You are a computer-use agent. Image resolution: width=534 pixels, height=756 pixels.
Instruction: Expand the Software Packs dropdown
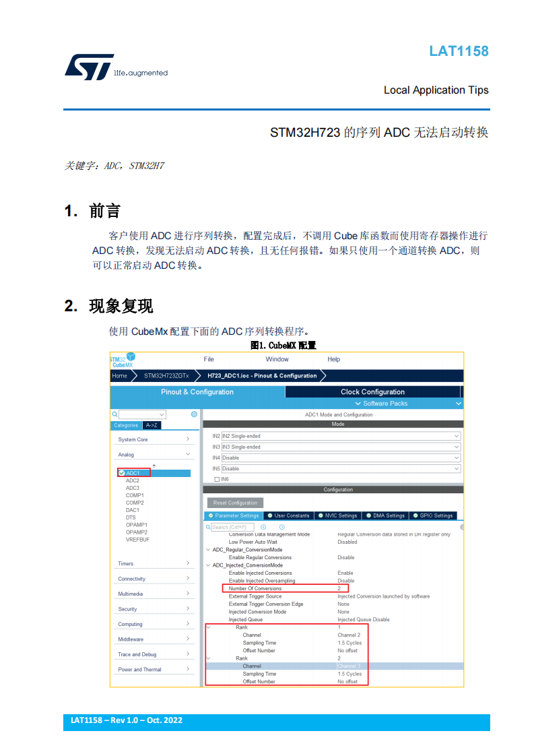click(x=381, y=403)
